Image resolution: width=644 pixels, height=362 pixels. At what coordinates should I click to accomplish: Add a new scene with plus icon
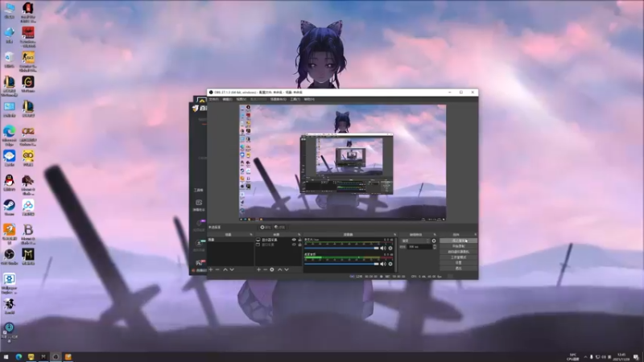211,269
